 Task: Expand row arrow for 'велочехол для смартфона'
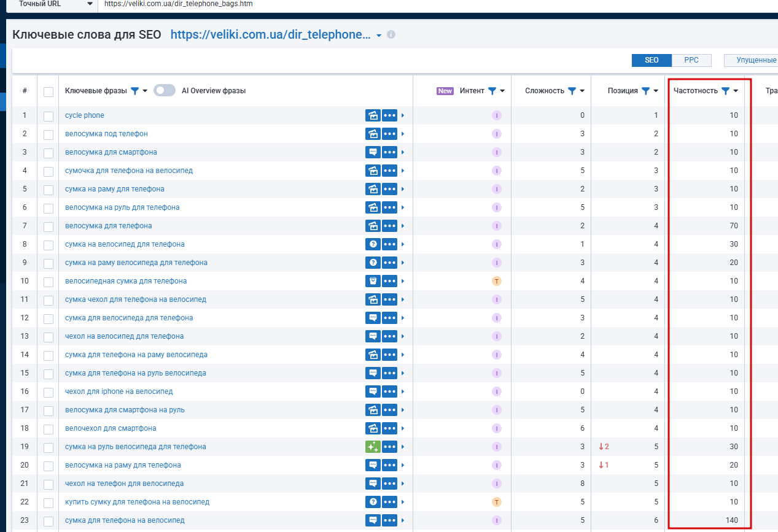tap(403, 428)
